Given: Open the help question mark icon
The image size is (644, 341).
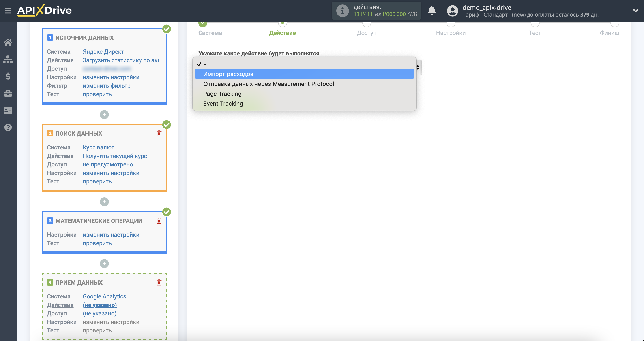Looking at the screenshot, I should pyautogui.click(x=8, y=127).
